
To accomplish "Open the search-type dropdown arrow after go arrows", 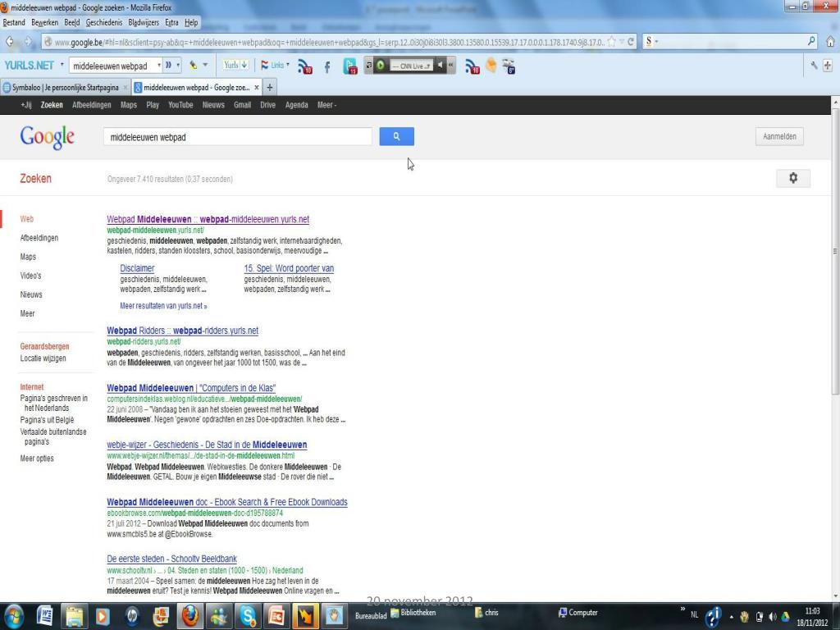I will pos(178,66).
